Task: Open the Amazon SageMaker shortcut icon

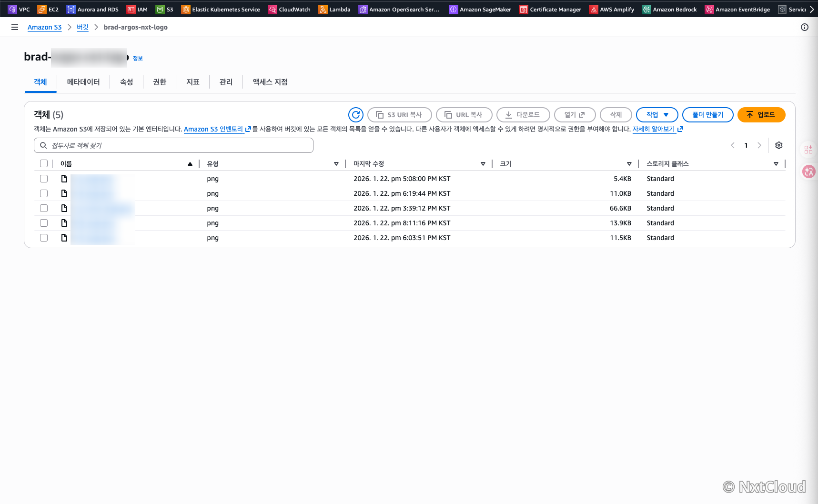Action: [454, 10]
